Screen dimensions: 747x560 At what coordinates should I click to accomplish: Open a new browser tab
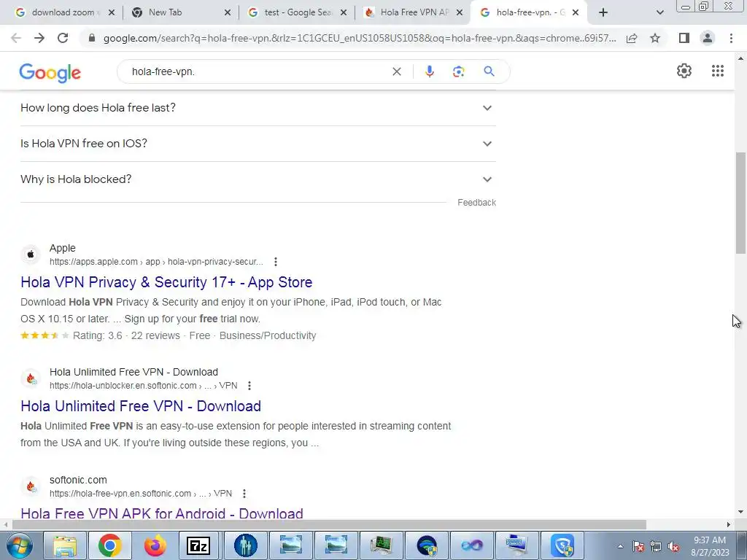603,13
